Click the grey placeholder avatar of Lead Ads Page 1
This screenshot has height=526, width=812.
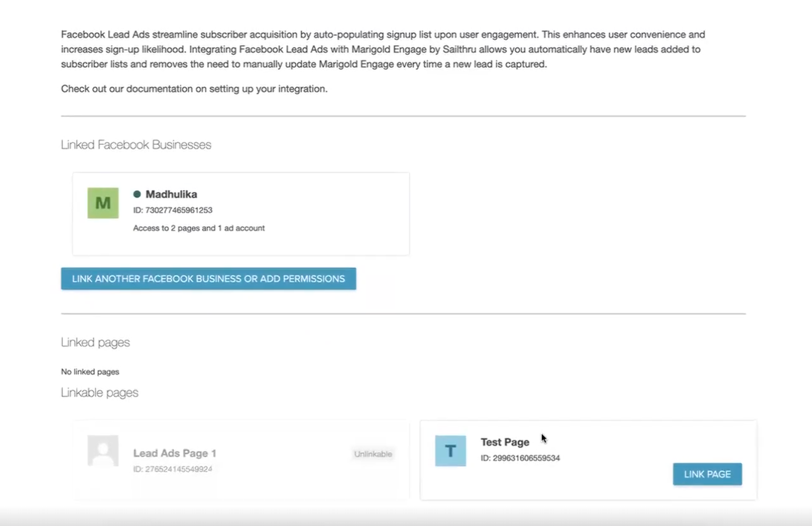(x=103, y=451)
